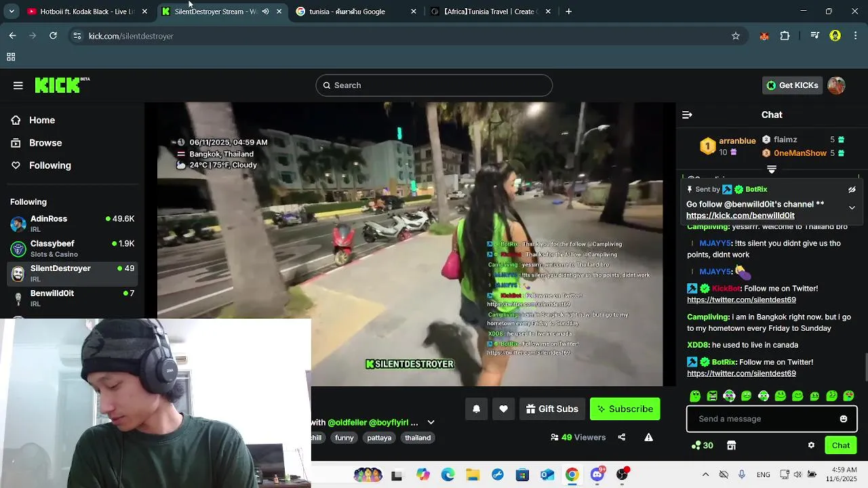Collapse the chat panel
This screenshot has height=488, width=868.
click(x=687, y=115)
